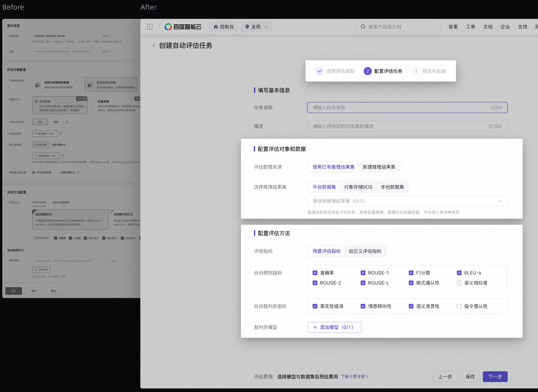Click 上传文件 button in Before panel
This screenshot has height=392, width=538.
point(41,270)
